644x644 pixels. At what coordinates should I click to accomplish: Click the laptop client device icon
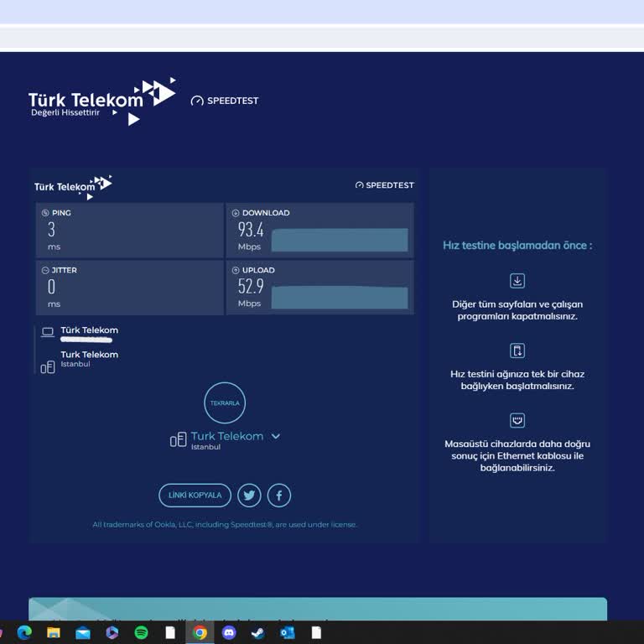pos(48,332)
